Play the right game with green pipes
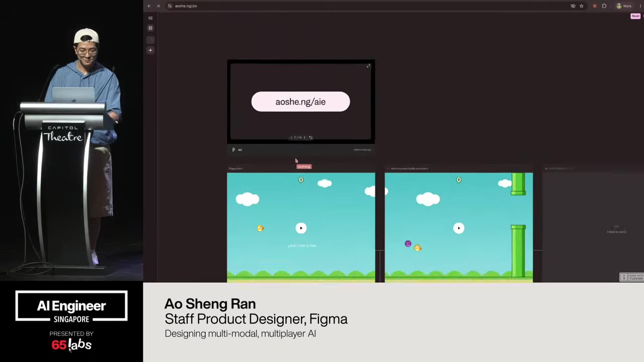Image resolution: width=644 pixels, height=362 pixels. pyautogui.click(x=459, y=228)
